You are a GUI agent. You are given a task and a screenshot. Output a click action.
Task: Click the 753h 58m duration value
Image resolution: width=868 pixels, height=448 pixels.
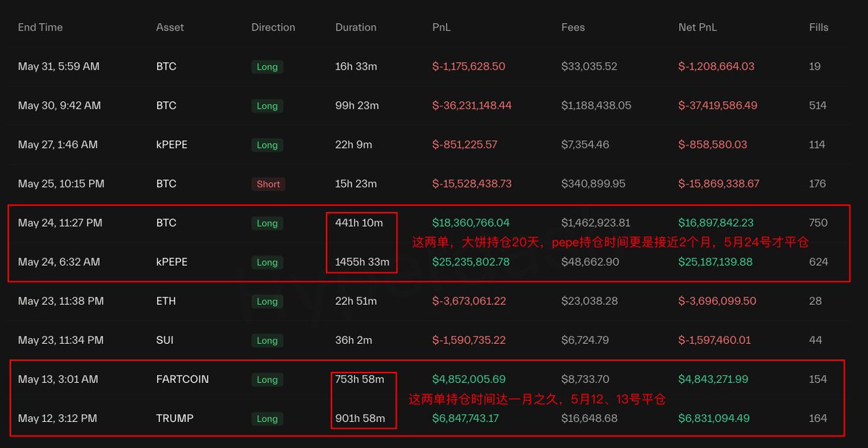(359, 379)
